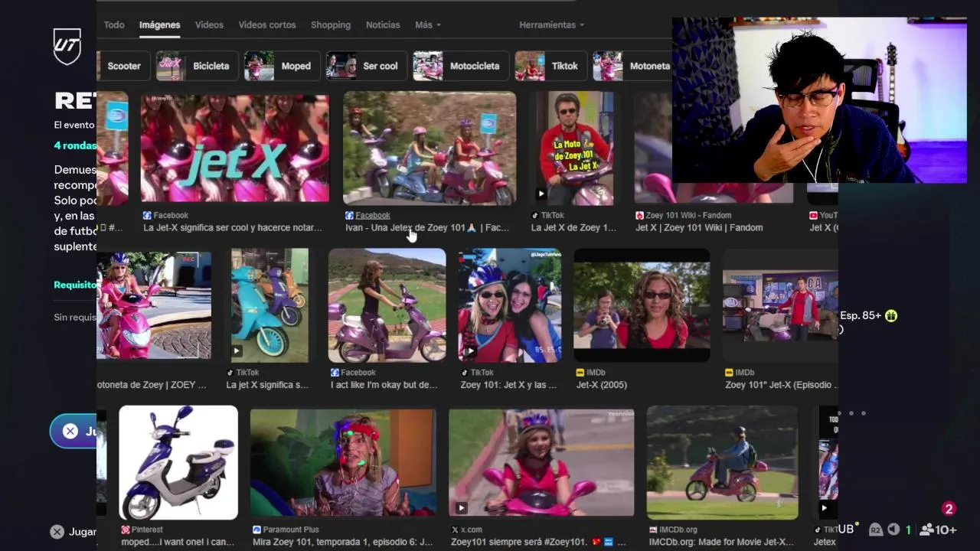980x551 pixels.
Task: Expand the Herramientas dropdown
Action: pyautogui.click(x=551, y=25)
